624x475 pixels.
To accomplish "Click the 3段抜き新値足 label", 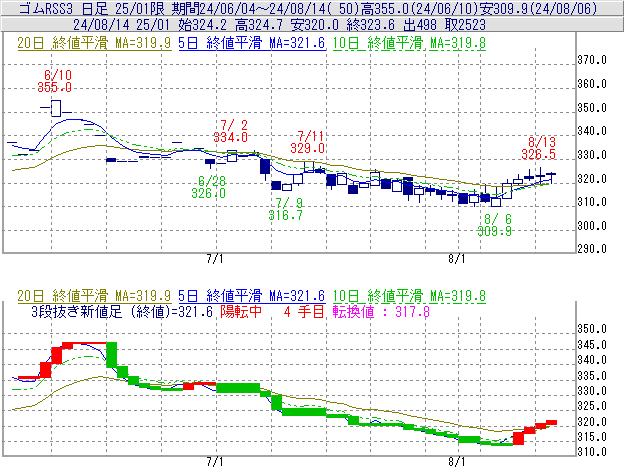I will tap(76, 311).
